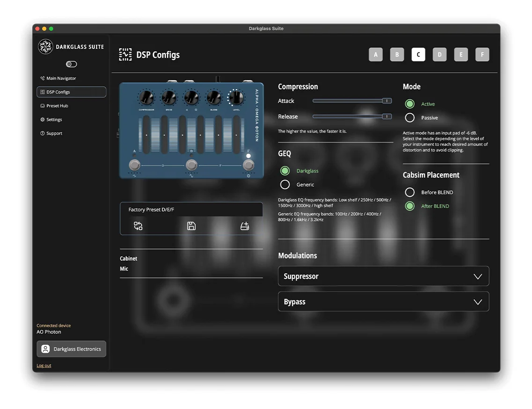Switch to preset slot E
The image size is (532, 409).
click(461, 54)
